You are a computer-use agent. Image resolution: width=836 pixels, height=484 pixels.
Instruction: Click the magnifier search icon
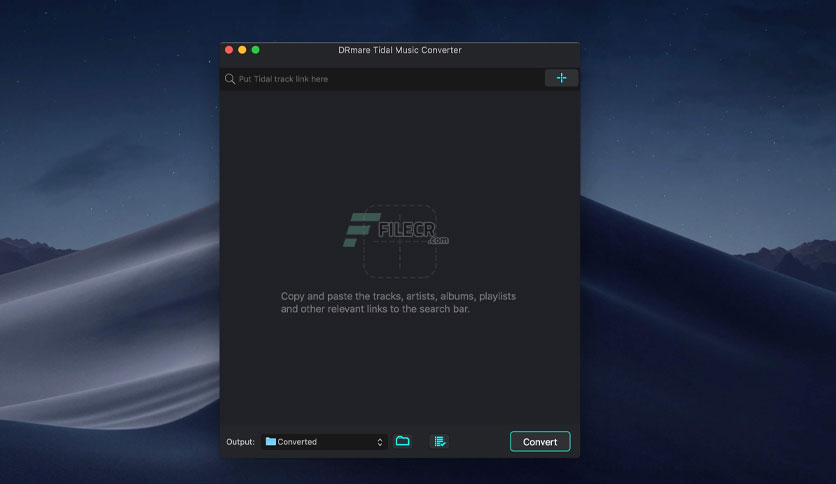pyautogui.click(x=230, y=79)
